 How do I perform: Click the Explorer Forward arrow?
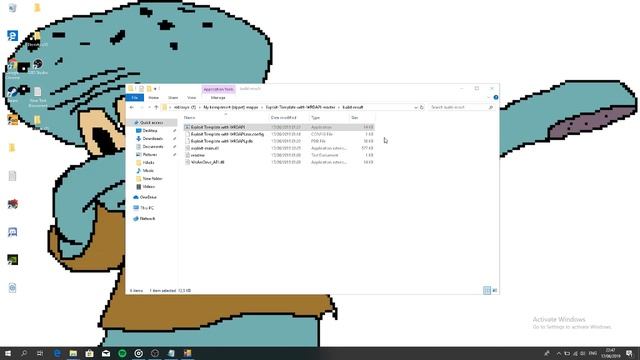pos(141,107)
